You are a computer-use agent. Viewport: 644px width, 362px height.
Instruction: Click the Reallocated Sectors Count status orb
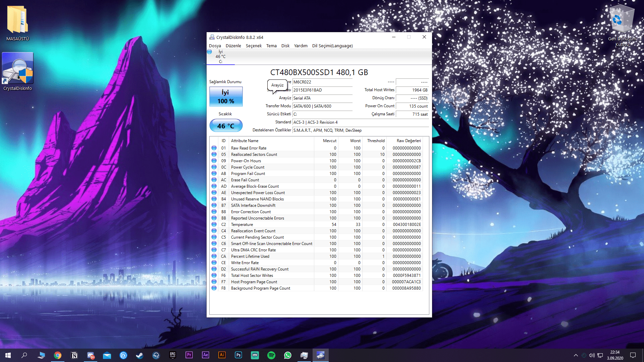tap(214, 155)
